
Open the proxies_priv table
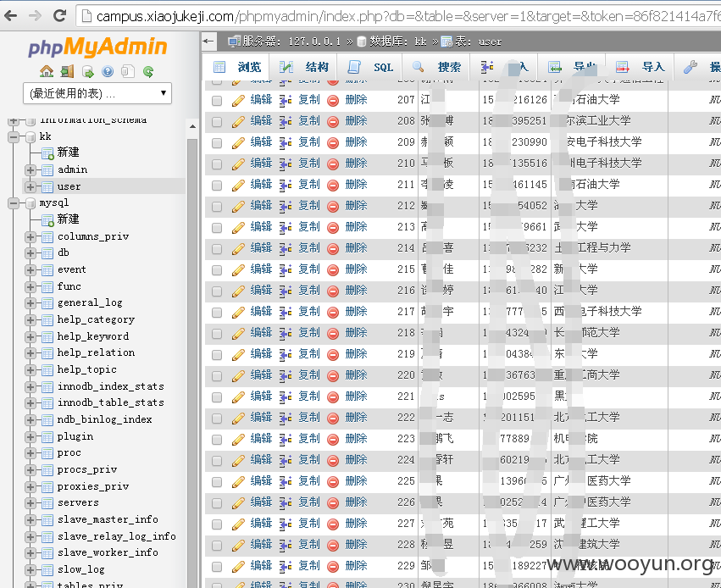tap(93, 486)
